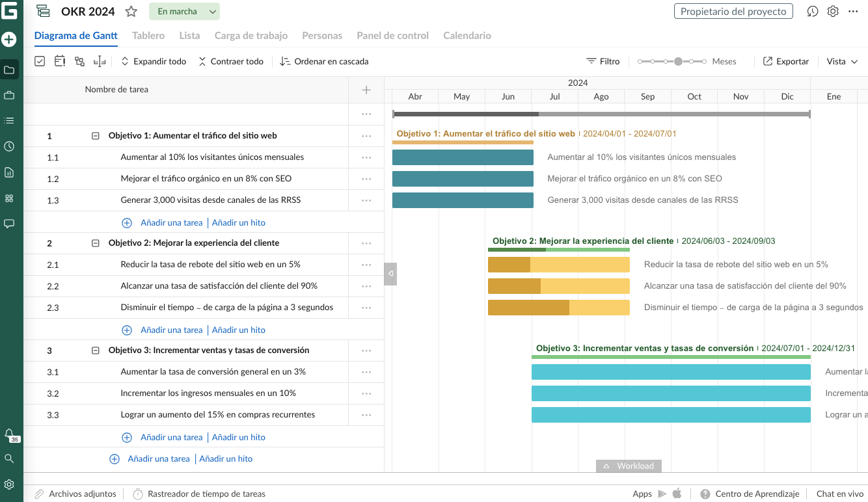Screen dimensions: 868x502
Task: Click the critical path toolbar icon
Action: point(60,61)
